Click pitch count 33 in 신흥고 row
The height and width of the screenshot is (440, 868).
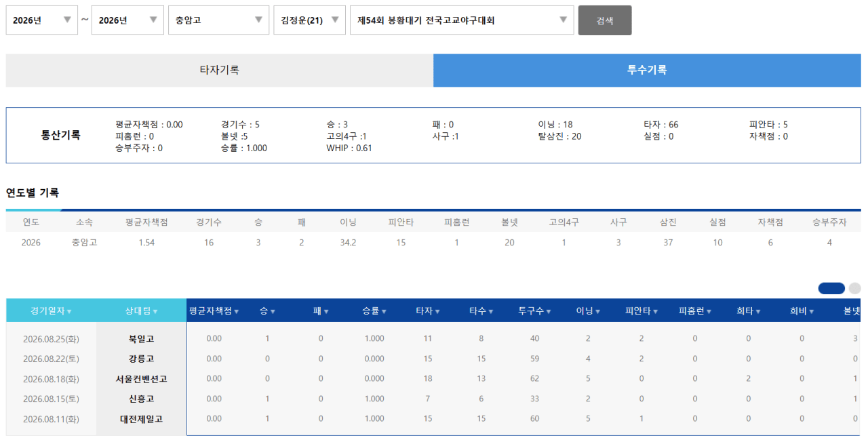point(534,399)
